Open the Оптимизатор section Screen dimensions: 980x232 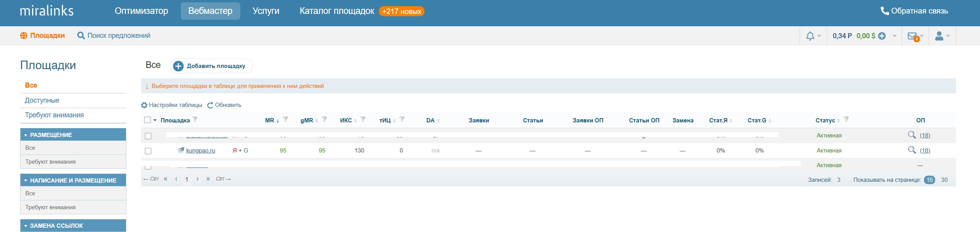[x=141, y=11]
